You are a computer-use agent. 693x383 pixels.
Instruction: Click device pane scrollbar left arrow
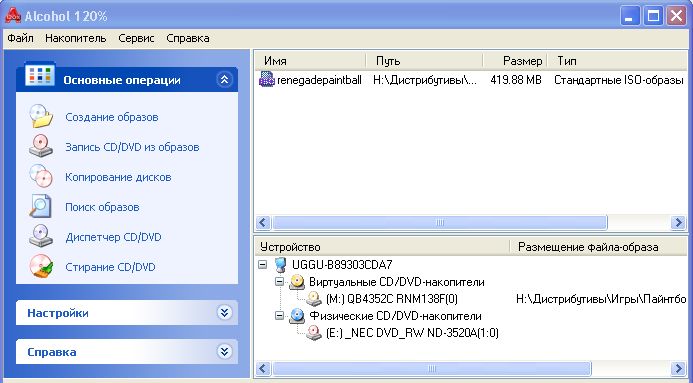[263, 368]
